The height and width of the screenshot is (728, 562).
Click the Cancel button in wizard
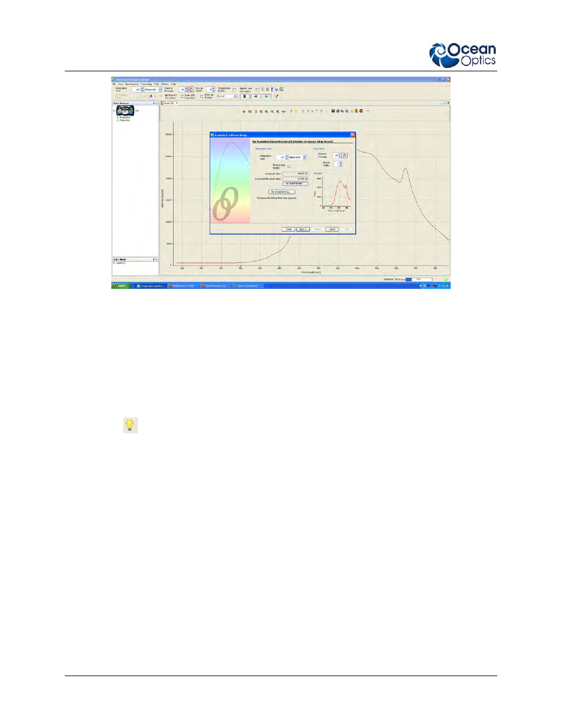tap(332, 229)
